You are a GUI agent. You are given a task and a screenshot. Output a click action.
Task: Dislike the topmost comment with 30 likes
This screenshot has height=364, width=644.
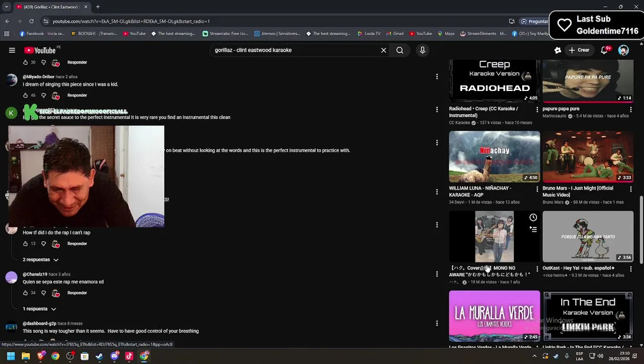pos(43,62)
